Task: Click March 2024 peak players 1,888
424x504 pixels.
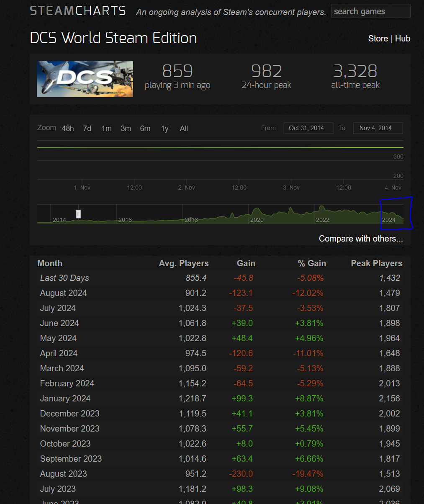Action: (390, 368)
